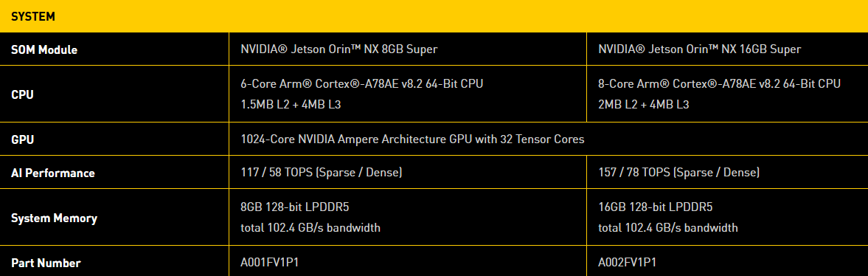Image resolution: width=868 pixels, height=276 pixels.
Task: Click the 2MB L2 + 4MB L3 text
Action: (x=643, y=104)
